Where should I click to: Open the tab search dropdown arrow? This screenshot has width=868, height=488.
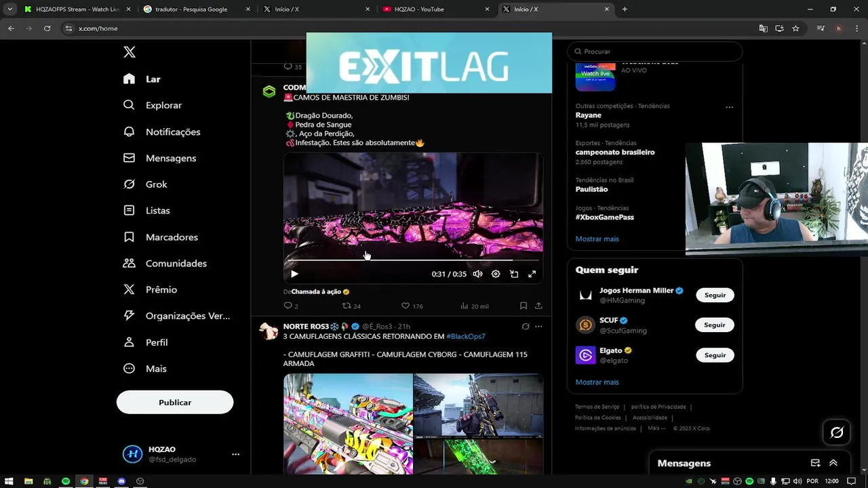pos(9,9)
